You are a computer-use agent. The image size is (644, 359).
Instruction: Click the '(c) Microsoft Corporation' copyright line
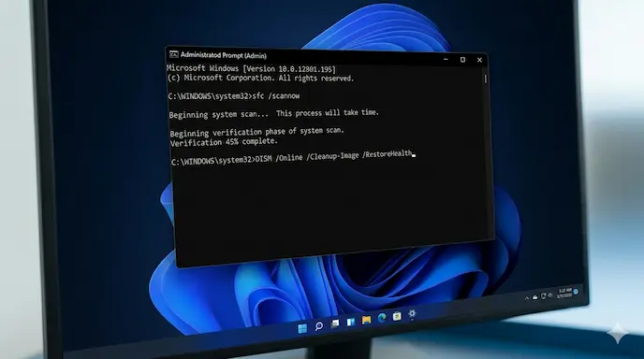click(260, 78)
